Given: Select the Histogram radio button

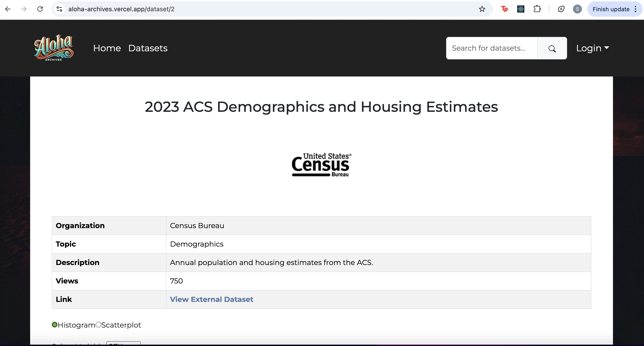Looking at the screenshot, I should [x=54, y=325].
